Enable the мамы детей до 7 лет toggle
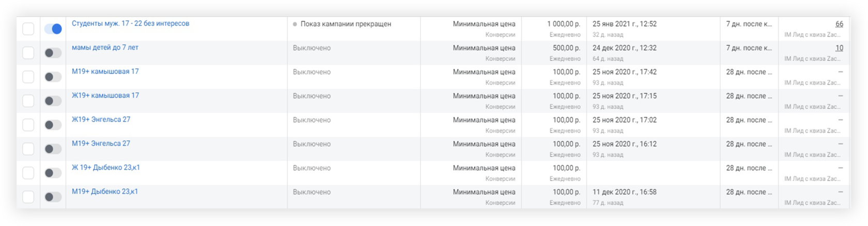Viewport: 868px width, 226px height. click(53, 53)
